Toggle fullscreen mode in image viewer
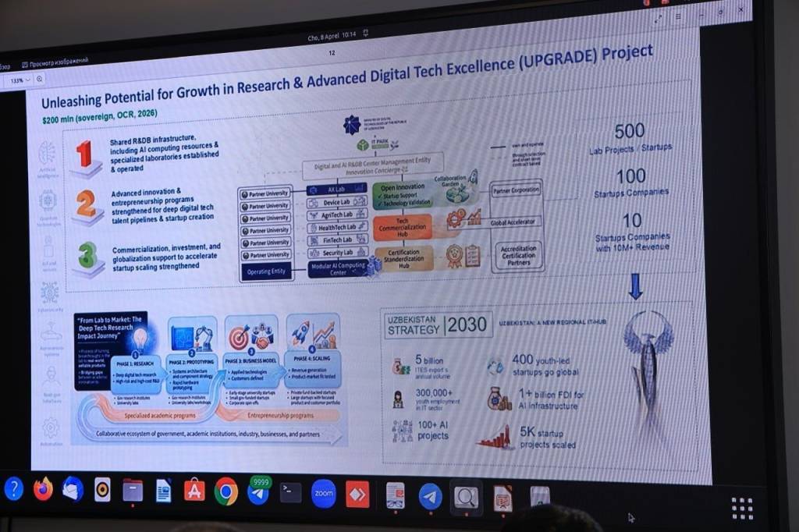Viewport: 799px width, 532px height. click(x=658, y=18)
